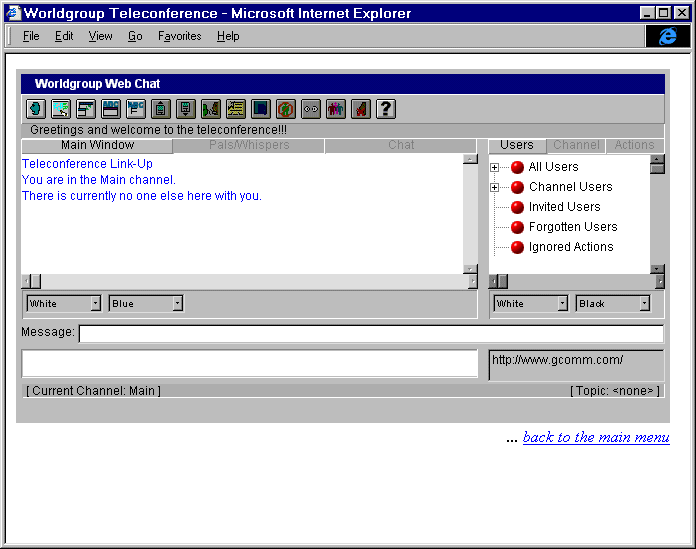Select Ignored Actions in the users tree
This screenshot has width=696, height=549.
pyautogui.click(x=570, y=247)
